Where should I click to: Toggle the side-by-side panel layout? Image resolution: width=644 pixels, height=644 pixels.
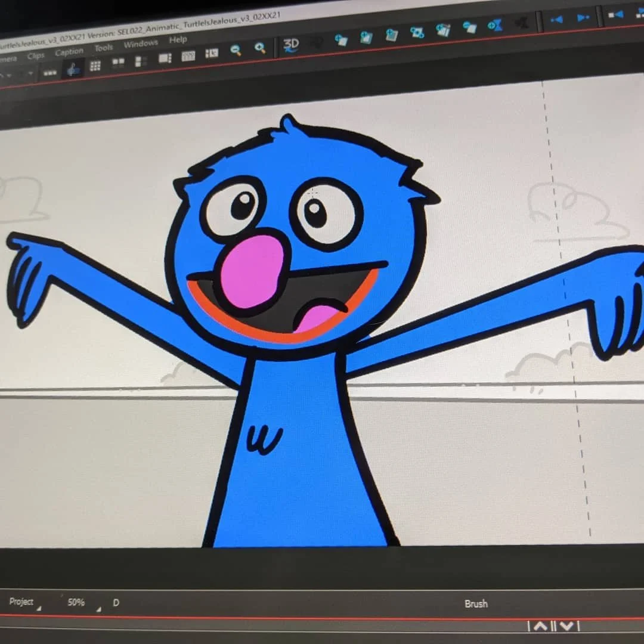point(119,62)
